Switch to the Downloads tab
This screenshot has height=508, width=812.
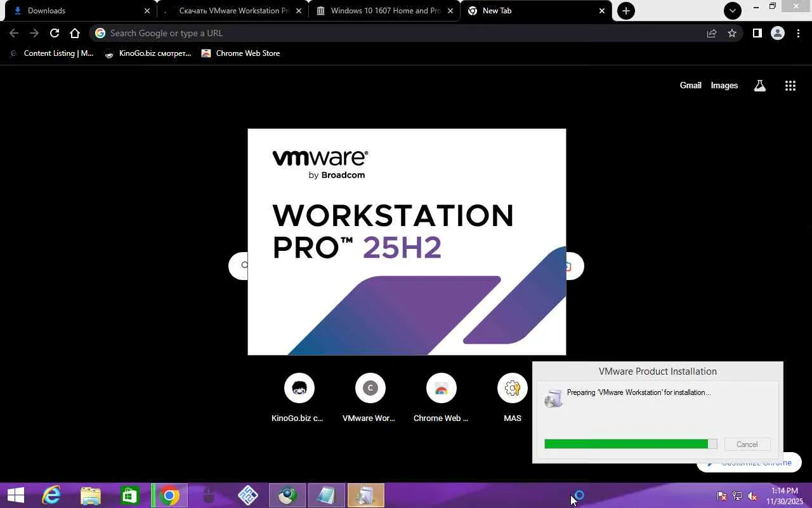point(81,11)
